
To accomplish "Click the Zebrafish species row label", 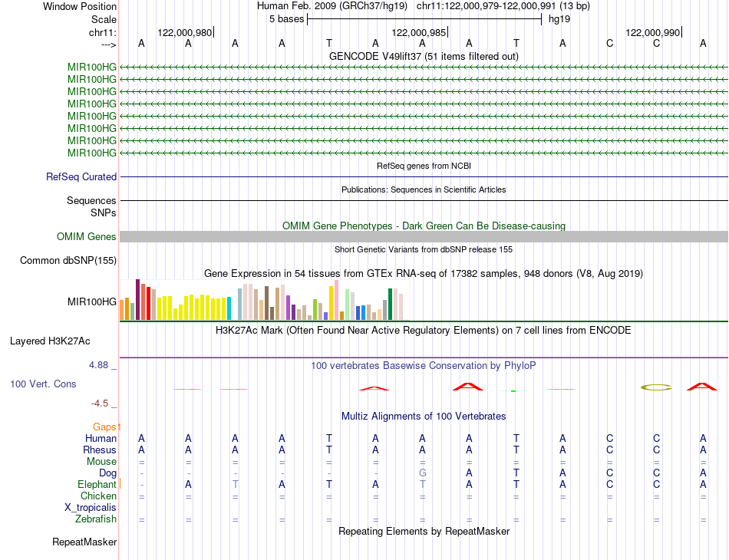I will click(x=96, y=519).
